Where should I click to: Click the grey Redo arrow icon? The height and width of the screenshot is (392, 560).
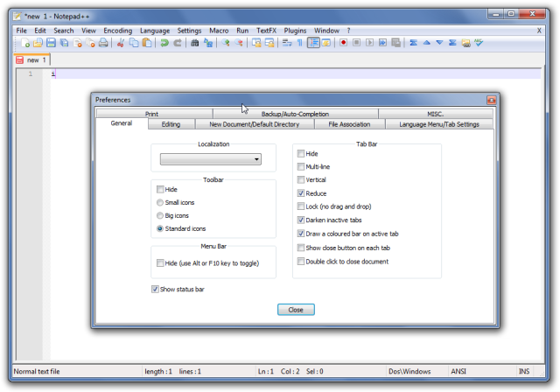click(178, 43)
